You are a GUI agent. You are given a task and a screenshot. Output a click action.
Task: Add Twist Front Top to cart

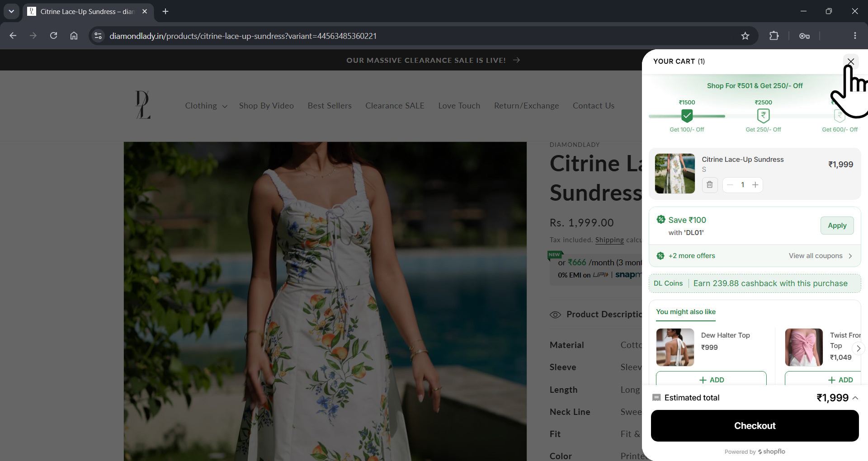(823, 379)
